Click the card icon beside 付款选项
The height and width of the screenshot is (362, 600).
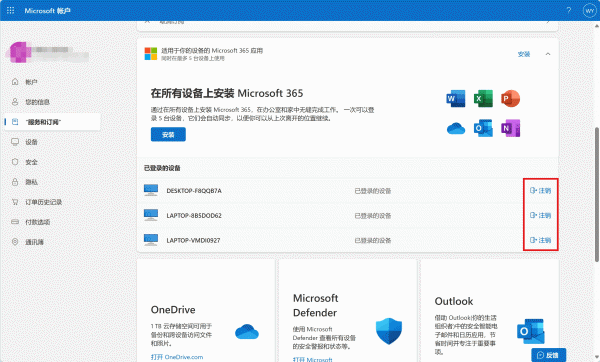(x=15, y=222)
